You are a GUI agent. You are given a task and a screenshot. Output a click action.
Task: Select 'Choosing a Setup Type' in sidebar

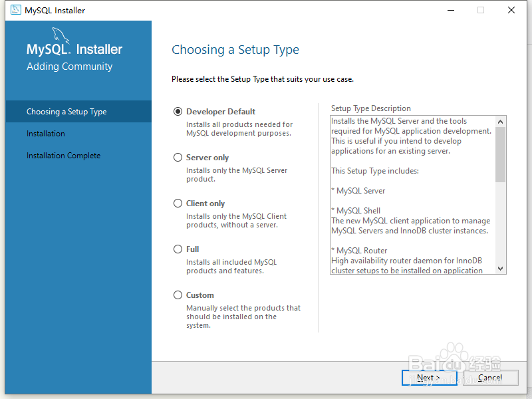(x=66, y=111)
